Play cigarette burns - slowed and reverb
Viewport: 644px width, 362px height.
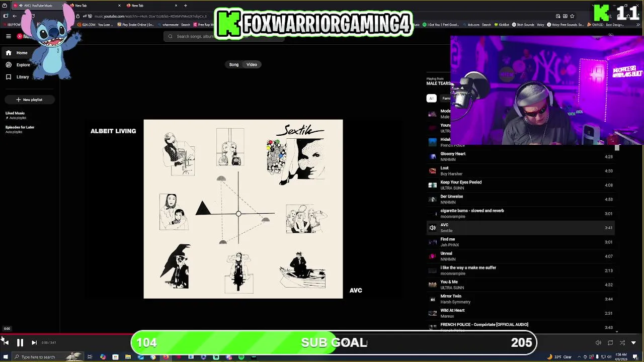point(521,214)
